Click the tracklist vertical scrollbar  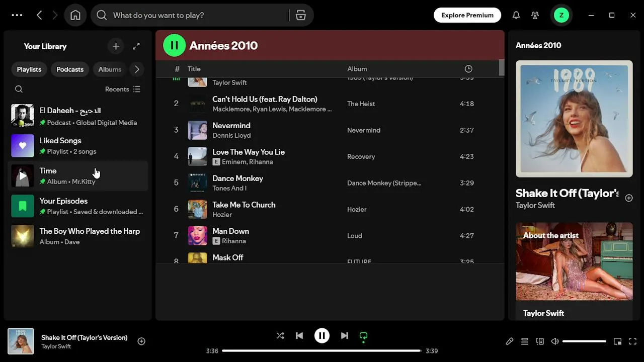click(x=501, y=68)
